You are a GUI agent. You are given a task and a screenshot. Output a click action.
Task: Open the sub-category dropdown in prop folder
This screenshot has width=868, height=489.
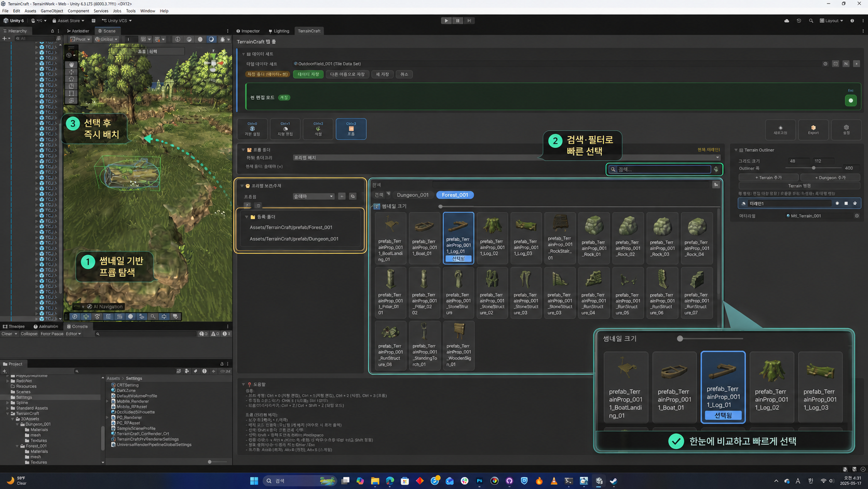pos(506,157)
